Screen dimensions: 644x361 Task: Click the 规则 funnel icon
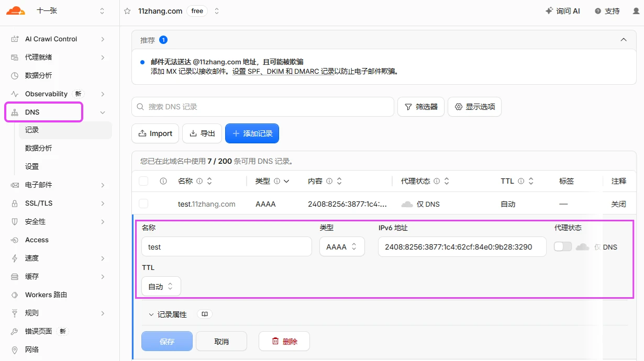tap(15, 313)
